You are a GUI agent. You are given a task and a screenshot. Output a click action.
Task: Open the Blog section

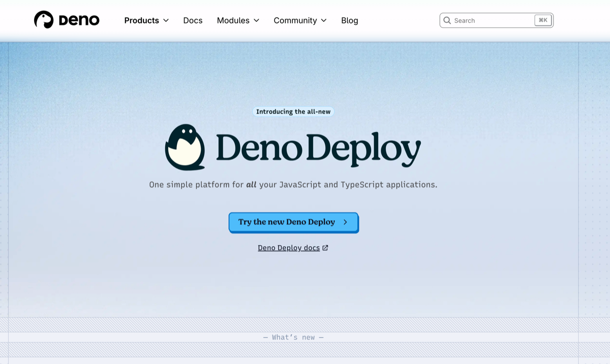click(x=350, y=20)
